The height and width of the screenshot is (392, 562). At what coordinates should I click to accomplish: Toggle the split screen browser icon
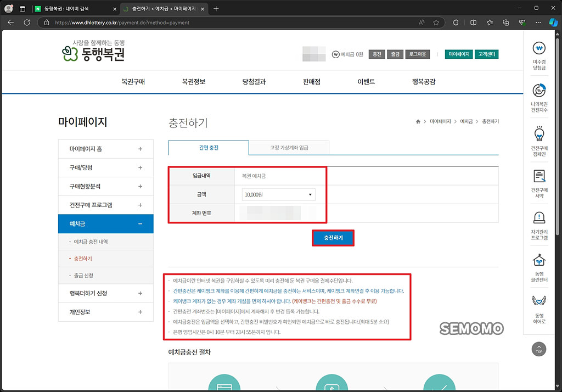tap(473, 23)
